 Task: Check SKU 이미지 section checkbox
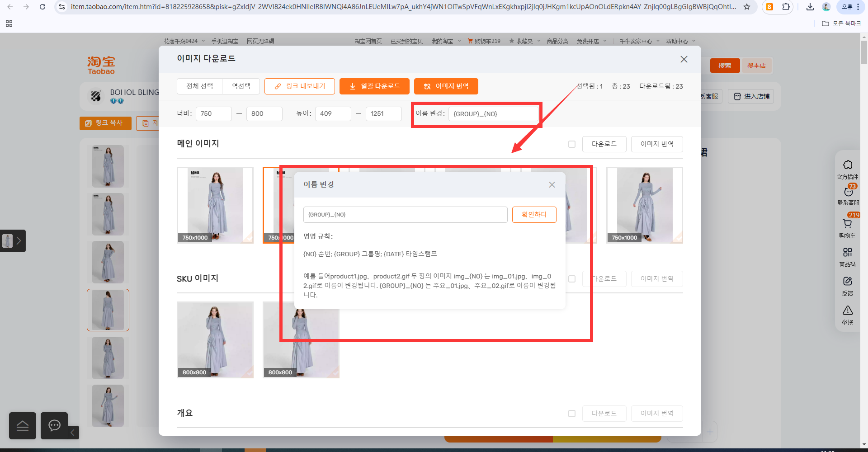pyautogui.click(x=572, y=279)
